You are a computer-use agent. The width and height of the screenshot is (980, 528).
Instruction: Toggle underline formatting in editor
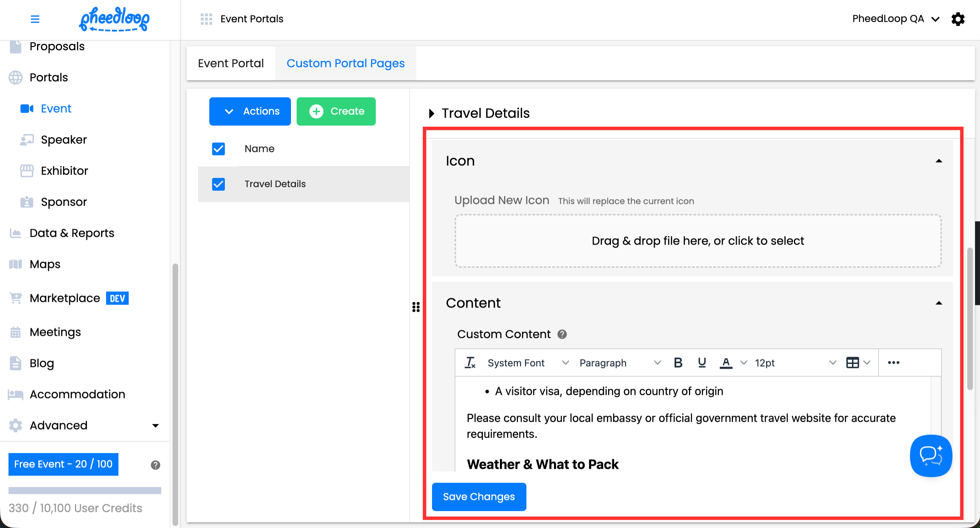tap(702, 362)
